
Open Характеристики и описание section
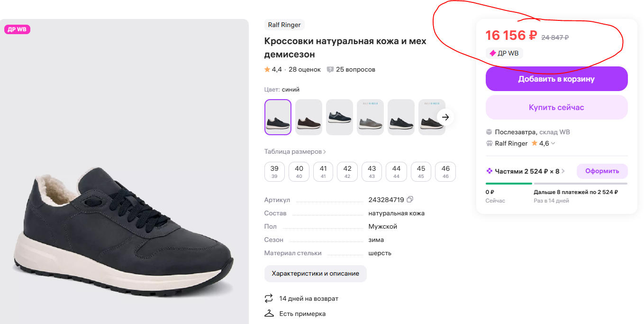[x=315, y=274]
